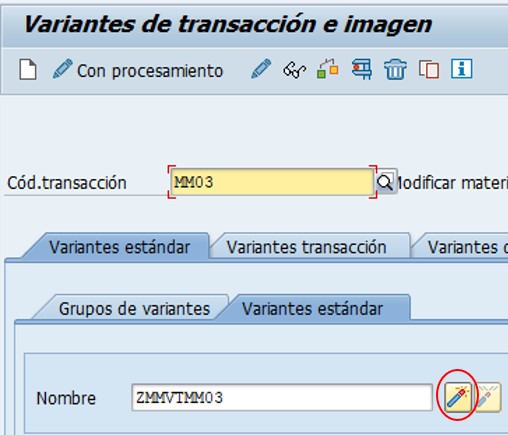Click the green and orange squares icon
Image resolution: width=508 pixels, height=435 pixels.
click(328, 69)
